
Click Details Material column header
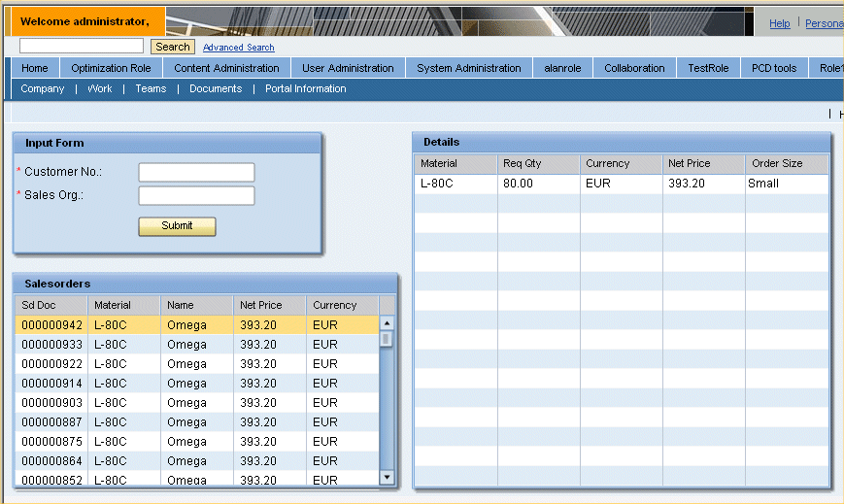(456, 164)
